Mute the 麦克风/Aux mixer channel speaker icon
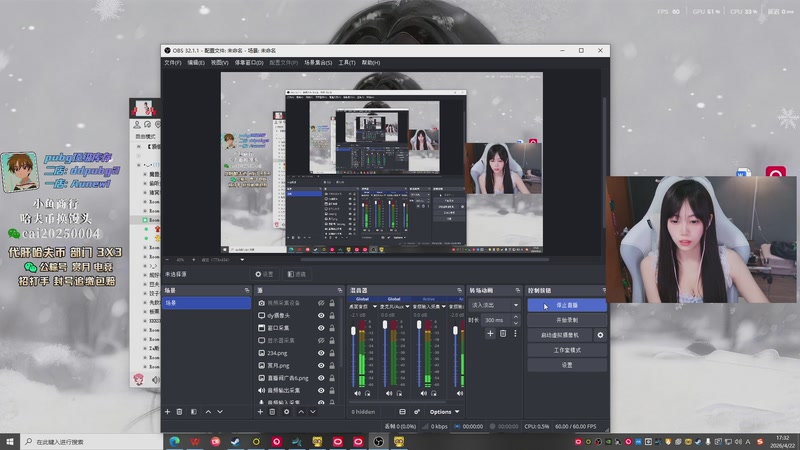 coord(389,393)
